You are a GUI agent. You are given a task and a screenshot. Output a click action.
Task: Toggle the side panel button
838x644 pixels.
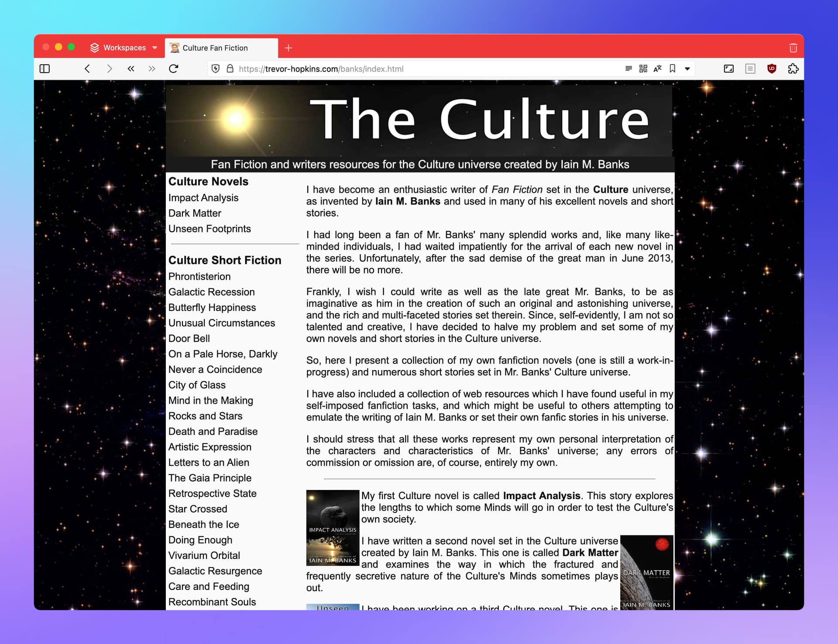pyautogui.click(x=45, y=69)
